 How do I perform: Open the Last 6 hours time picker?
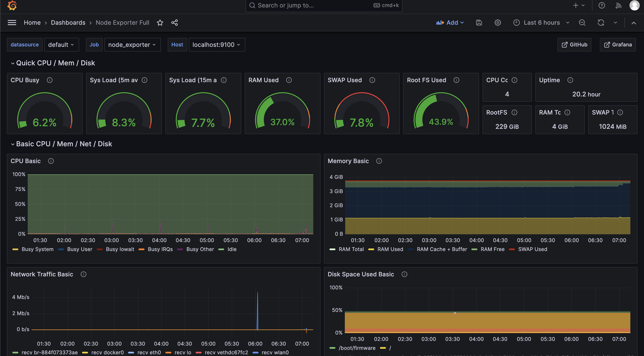point(541,23)
